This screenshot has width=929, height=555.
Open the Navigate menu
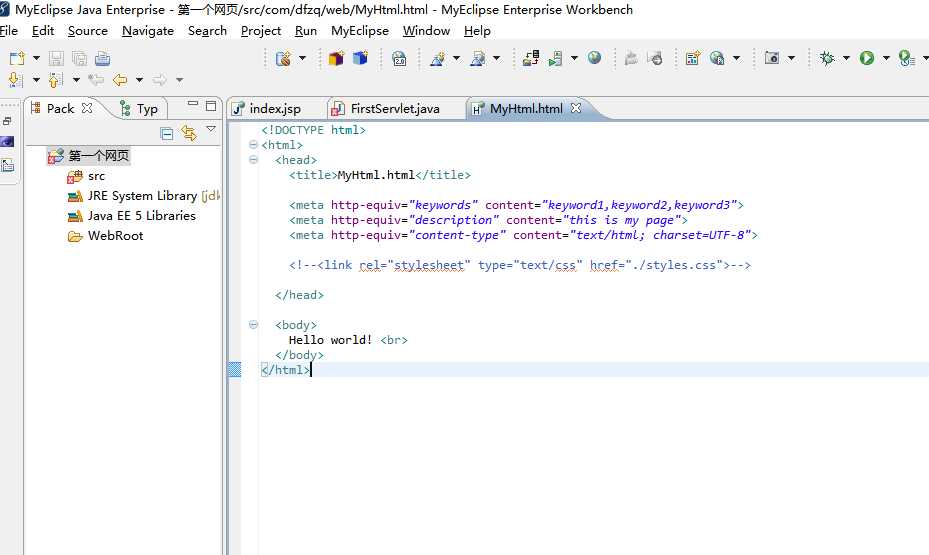(148, 31)
